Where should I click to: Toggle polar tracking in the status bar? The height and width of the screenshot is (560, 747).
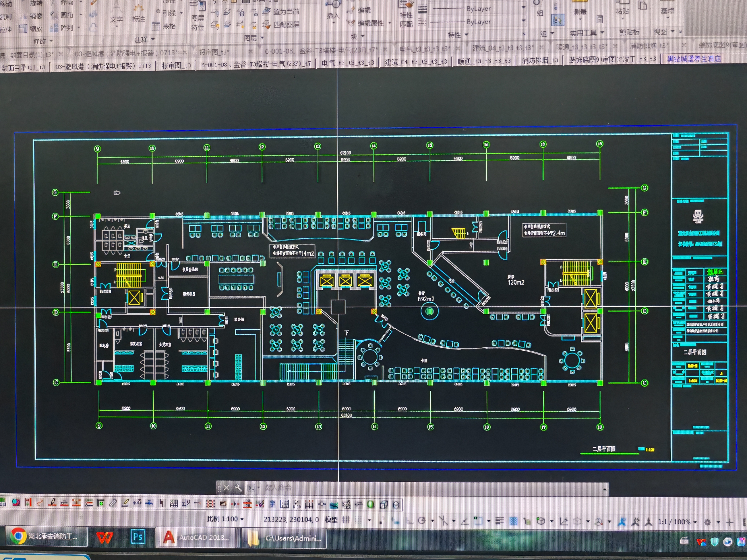[x=422, y=521]
